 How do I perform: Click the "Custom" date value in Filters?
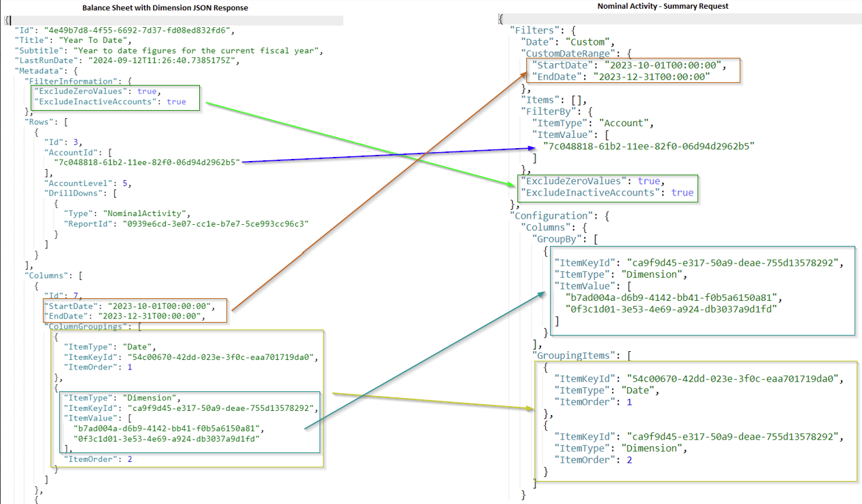pos(589,42)
